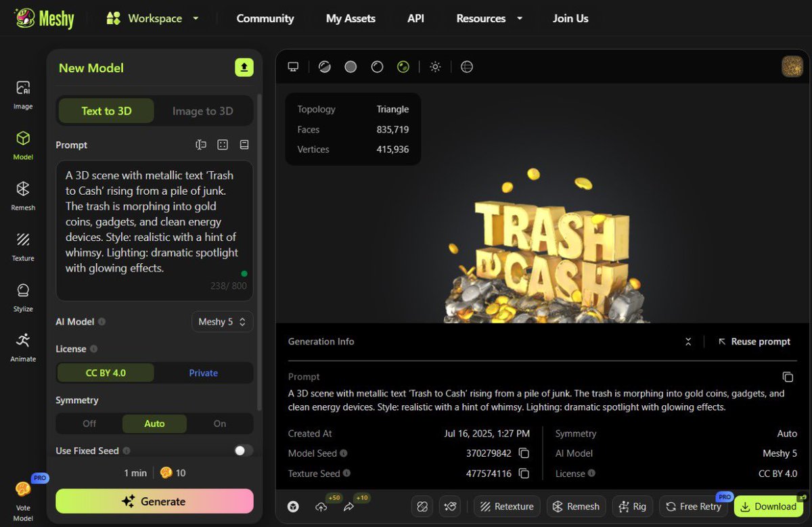Click the cloud upload icon with +50 badge
Viewport: 812px width, 527px height.
click(x=321, y=506)
